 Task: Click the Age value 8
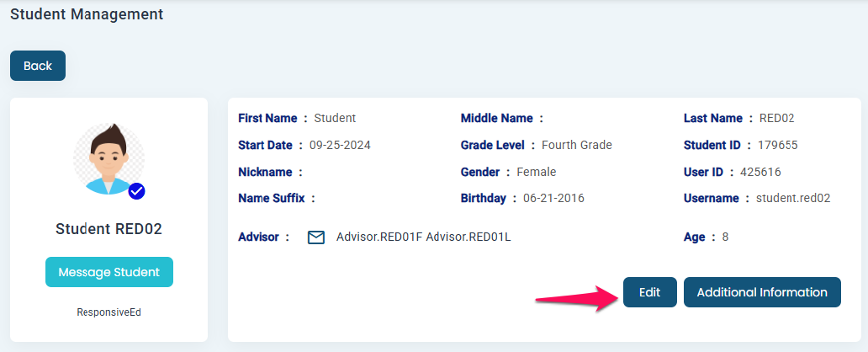[x=725, y=237]
